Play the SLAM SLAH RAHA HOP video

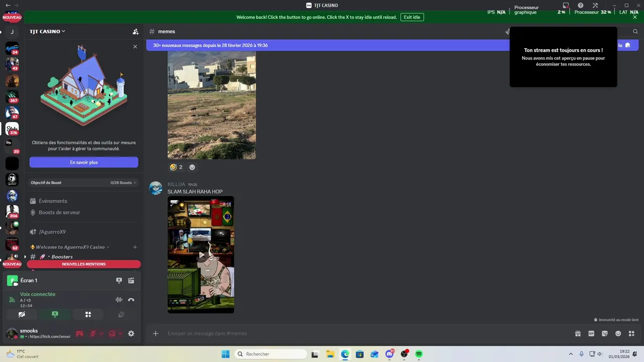[x=201, y=254]
